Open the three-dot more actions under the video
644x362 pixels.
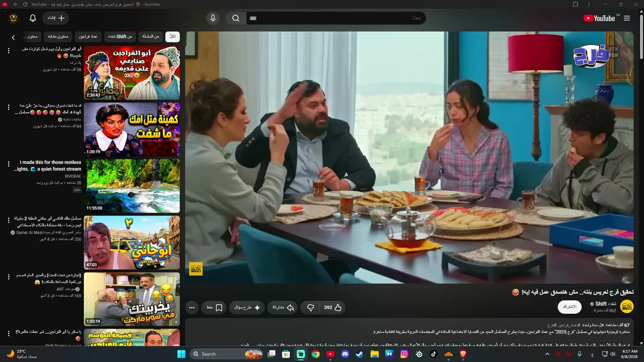pos(192,307)
